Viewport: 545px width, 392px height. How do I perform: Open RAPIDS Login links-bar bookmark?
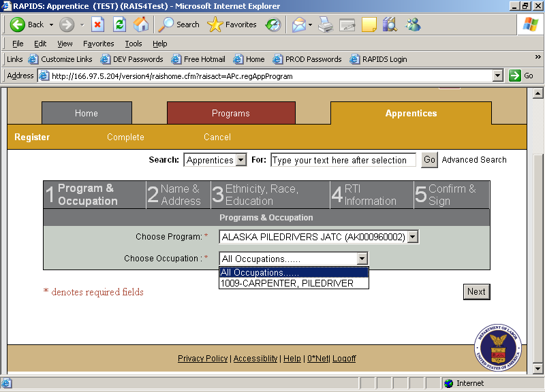pos(379,59)
